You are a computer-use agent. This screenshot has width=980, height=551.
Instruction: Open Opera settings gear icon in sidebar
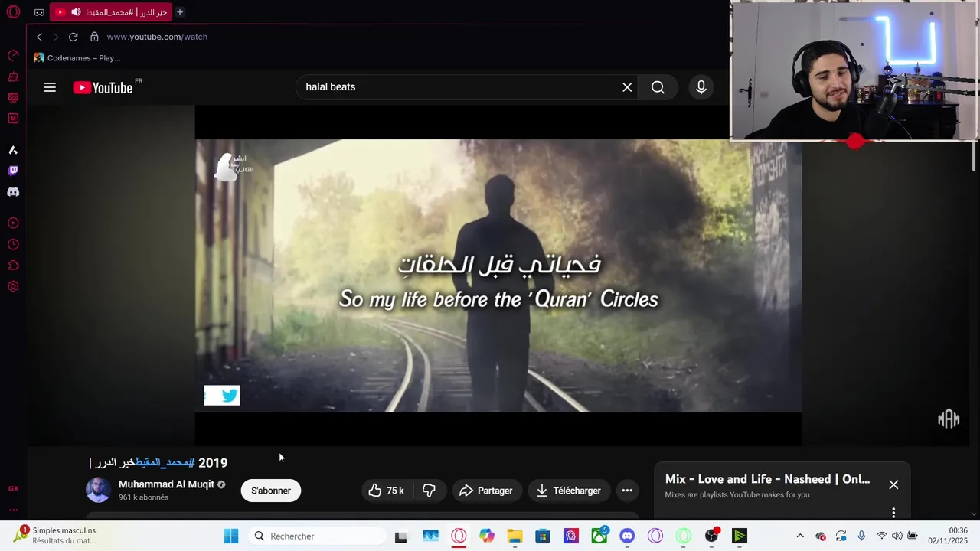[13, 286]
